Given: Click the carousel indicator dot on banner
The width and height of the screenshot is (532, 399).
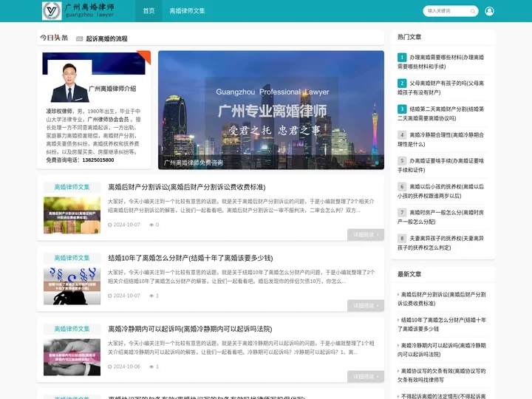Looking at the screenshot, I should [x=377, y=163].
